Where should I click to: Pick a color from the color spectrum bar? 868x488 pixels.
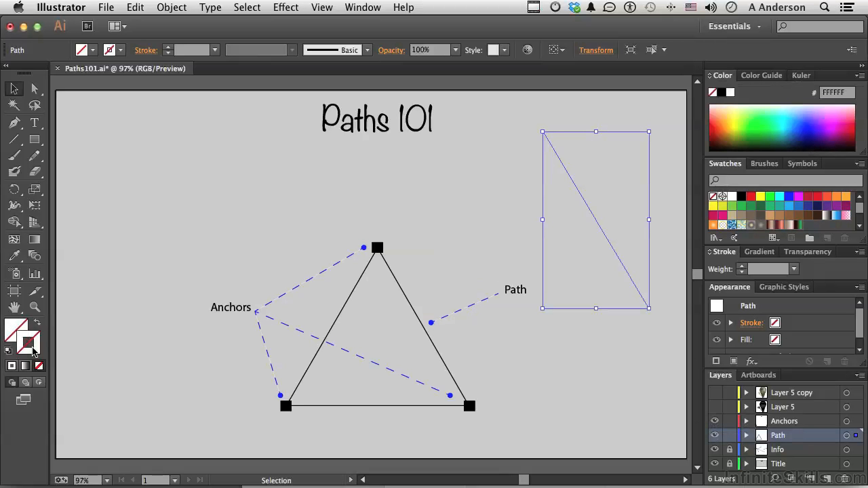click(782, 128)
